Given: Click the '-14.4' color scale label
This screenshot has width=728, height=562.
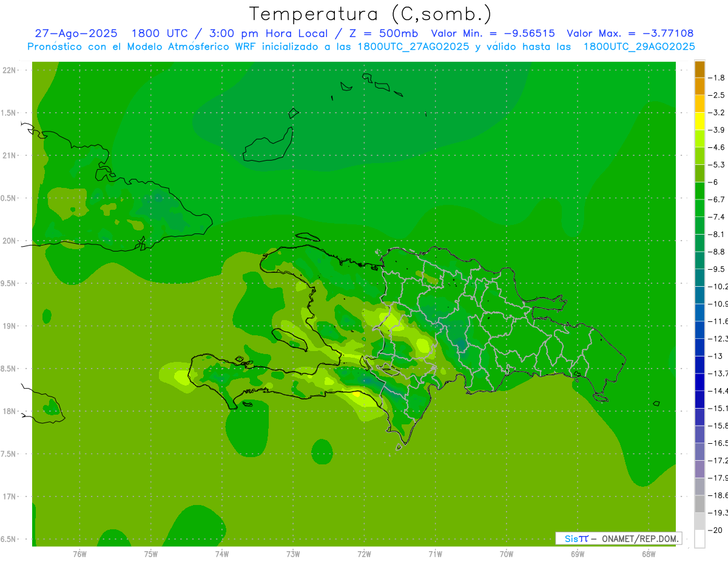Looking at the screenshot, I should click(x=718, y=390).
